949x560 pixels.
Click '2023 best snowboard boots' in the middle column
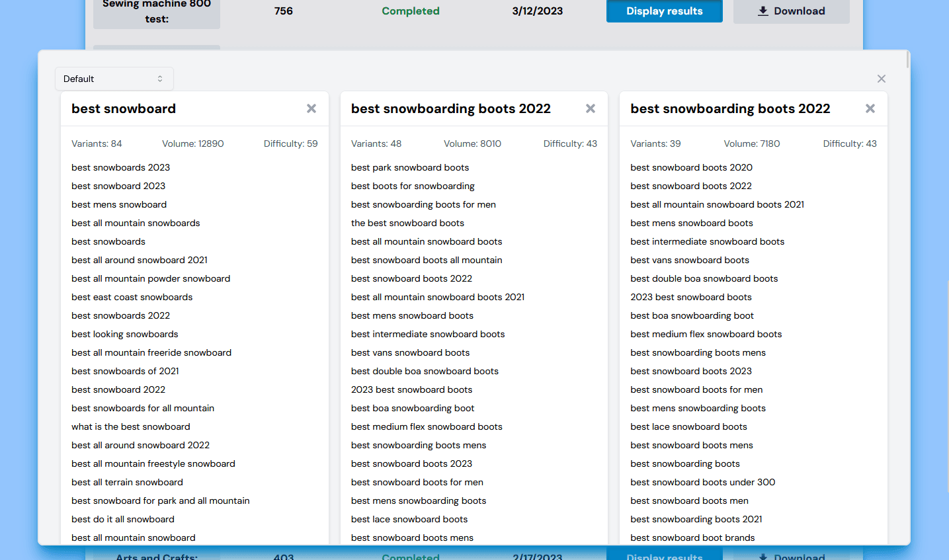411,389
